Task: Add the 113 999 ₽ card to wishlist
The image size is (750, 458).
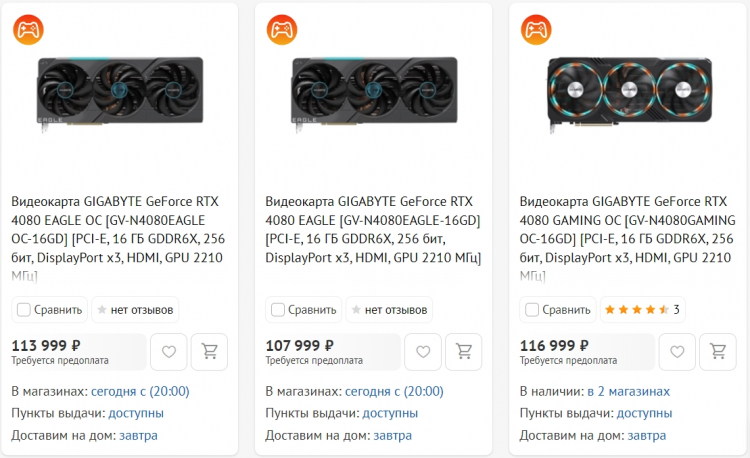Action: click(168, 352)
